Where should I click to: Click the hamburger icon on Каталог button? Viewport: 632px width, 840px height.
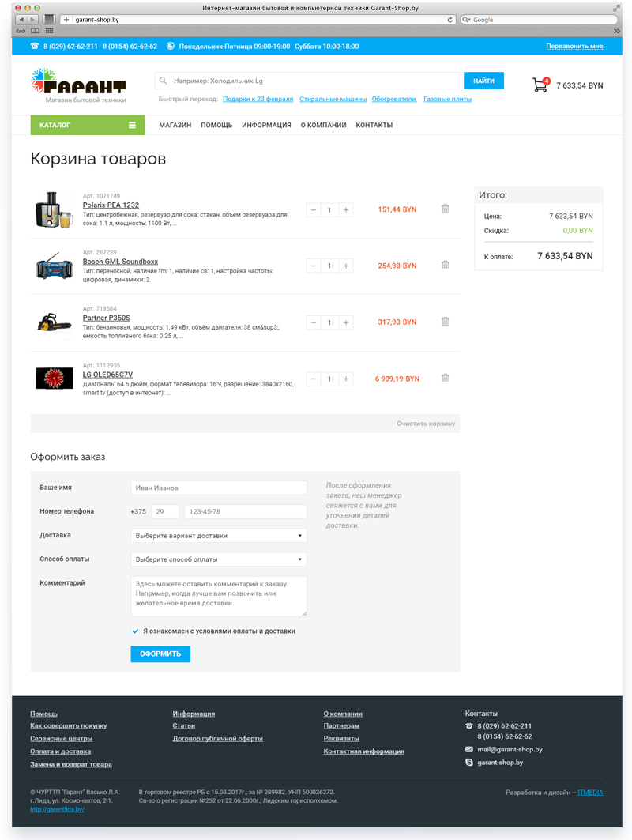(x=132, y=125)
